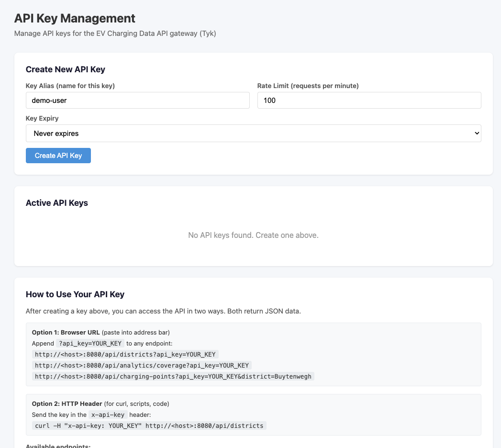Click the No API keys found message

click(x=253, y=235)
